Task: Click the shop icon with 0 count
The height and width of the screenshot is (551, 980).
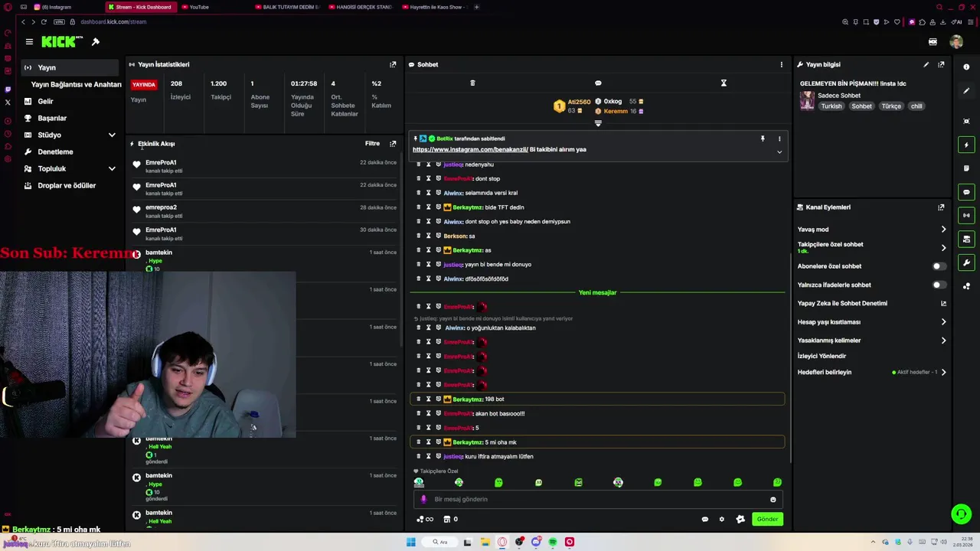Action: (x=450, y=519)
